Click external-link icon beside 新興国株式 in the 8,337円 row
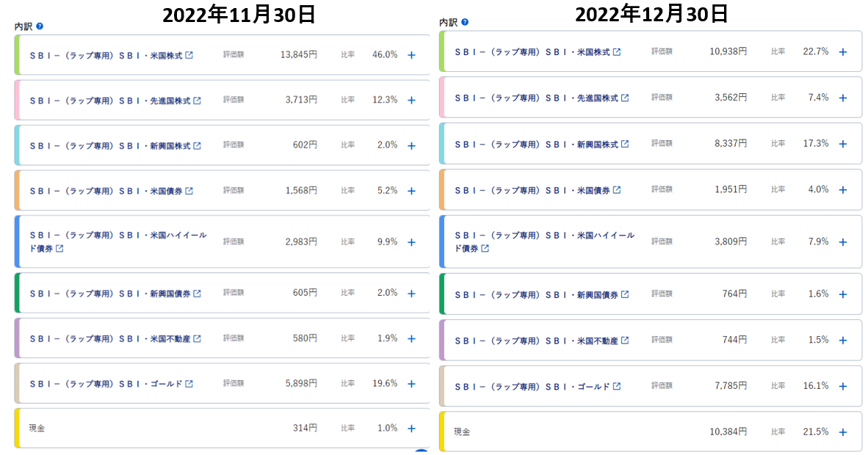 click(x=625, y=143)
